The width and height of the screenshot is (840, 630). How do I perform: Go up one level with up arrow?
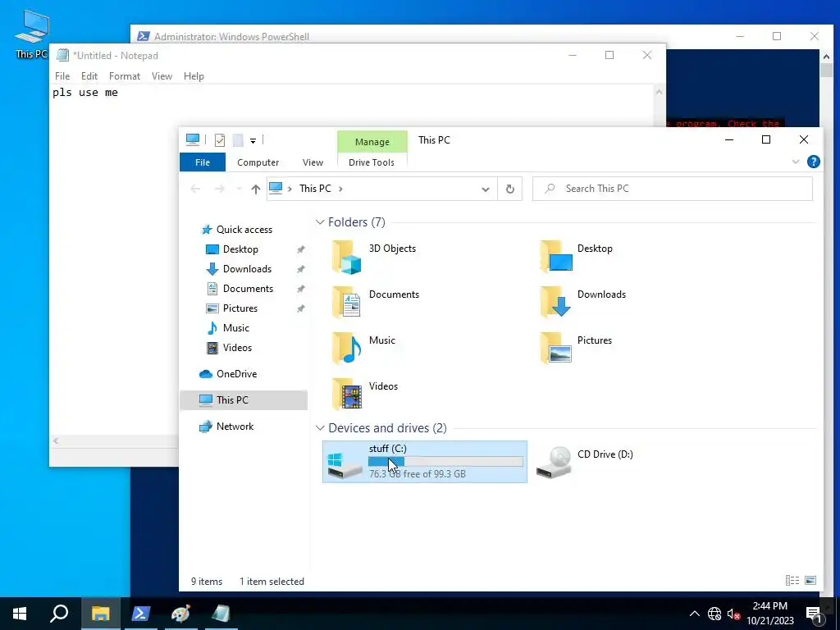click(x=256, y=189)
